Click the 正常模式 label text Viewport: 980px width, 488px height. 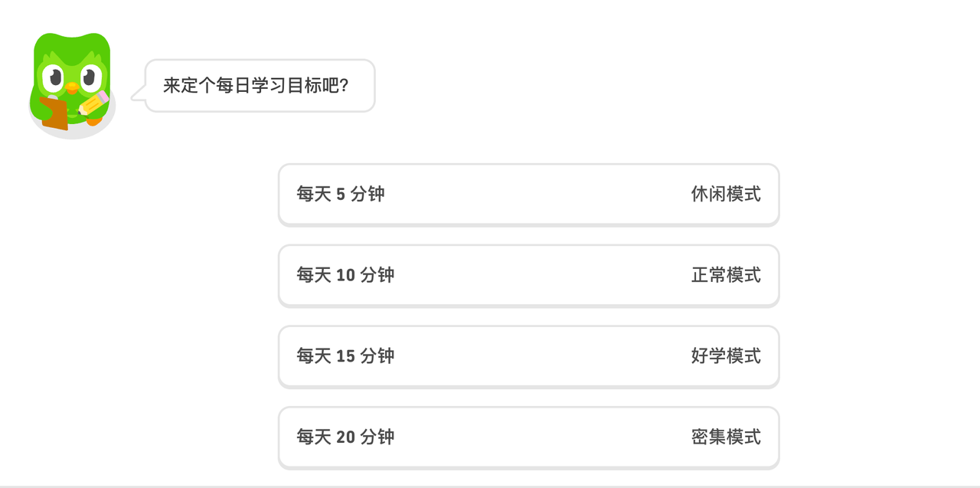coord(725,275)
